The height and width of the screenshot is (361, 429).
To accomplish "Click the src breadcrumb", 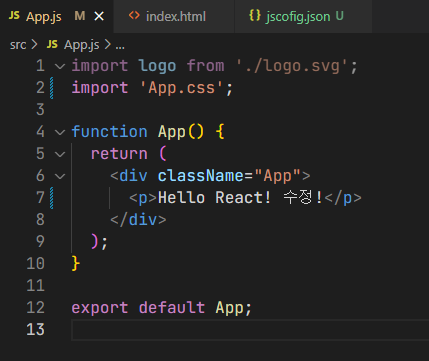I will (x=18, y=45).
